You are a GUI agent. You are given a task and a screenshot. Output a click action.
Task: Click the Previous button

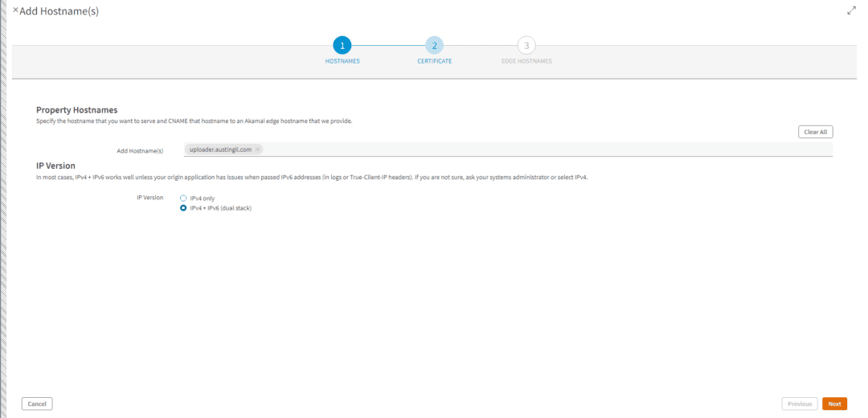pos(799,404)
